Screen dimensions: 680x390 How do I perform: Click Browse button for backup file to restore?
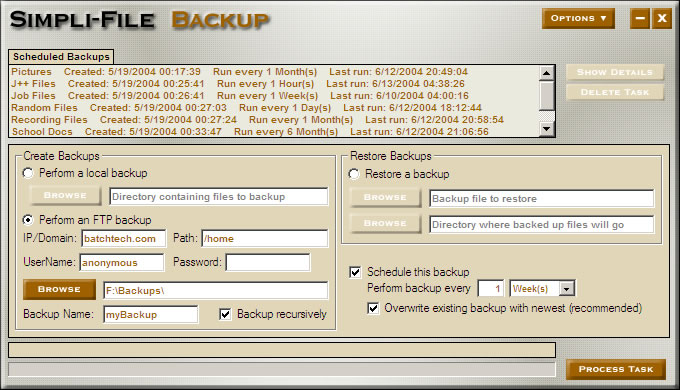click(385, 197)
